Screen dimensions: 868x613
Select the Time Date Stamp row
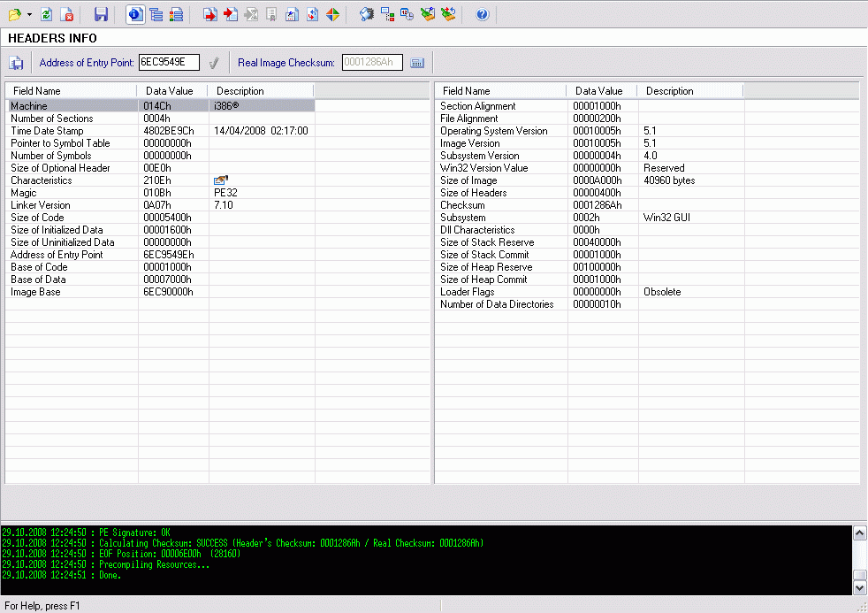[161, 131]
